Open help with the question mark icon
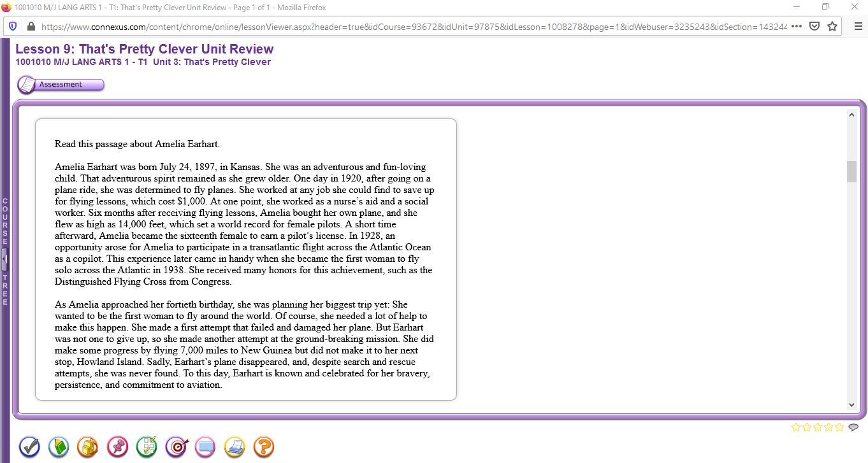Image resolution: width=868 pixels, height=463 pixels. [x=264, y=447]
